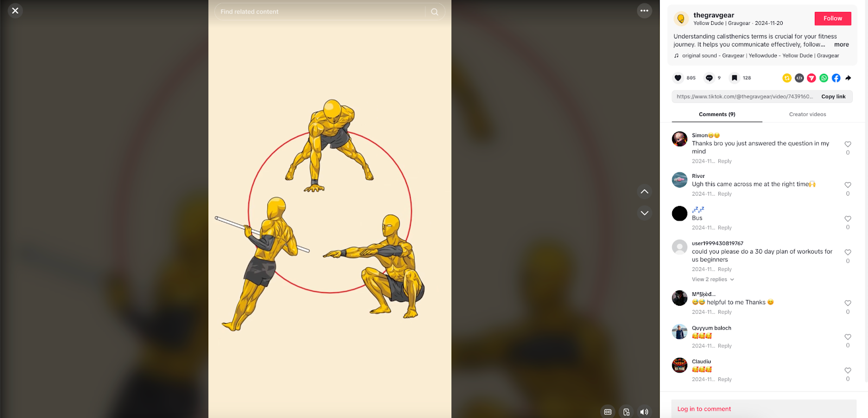Open thegravgear profile avatar
Screen dimensions: 868x418
click(681, 19)
